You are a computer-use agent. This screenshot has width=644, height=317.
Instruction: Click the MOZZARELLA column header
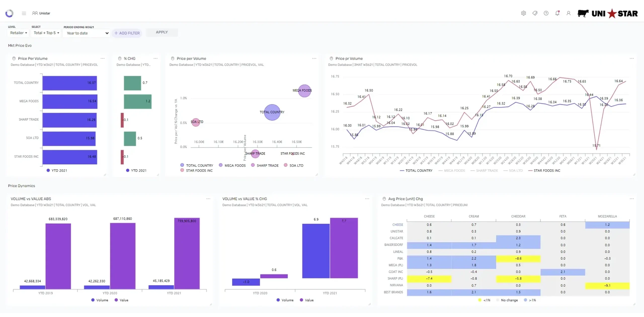(607, 216)
